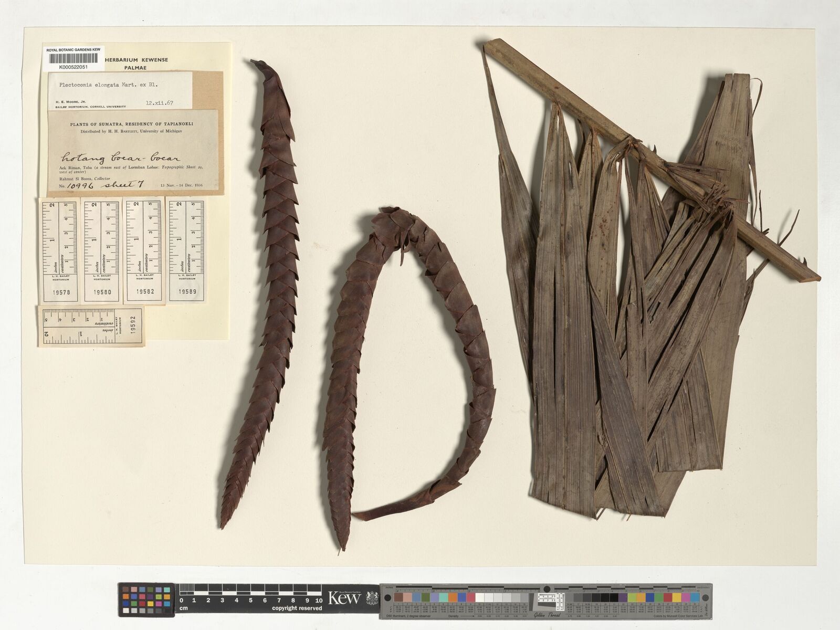
Task: Click the sideways ruler card numbered 19592
Action: (x=91, y=327)
